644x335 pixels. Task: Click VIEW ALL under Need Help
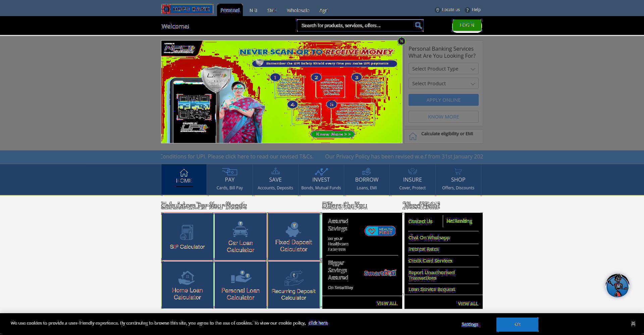[468, 304]
